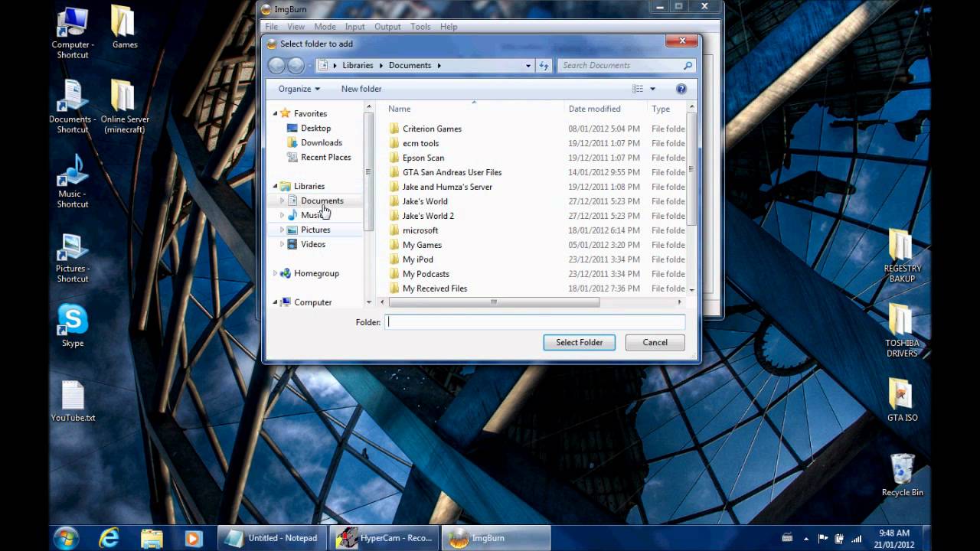Open the Recycle Bin
The height and width of the screenshot is (551, 980).
point(903,475)
